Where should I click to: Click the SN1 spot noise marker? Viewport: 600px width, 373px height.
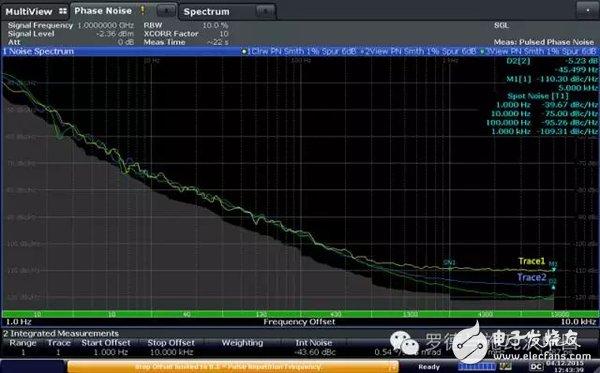[449, 262]
